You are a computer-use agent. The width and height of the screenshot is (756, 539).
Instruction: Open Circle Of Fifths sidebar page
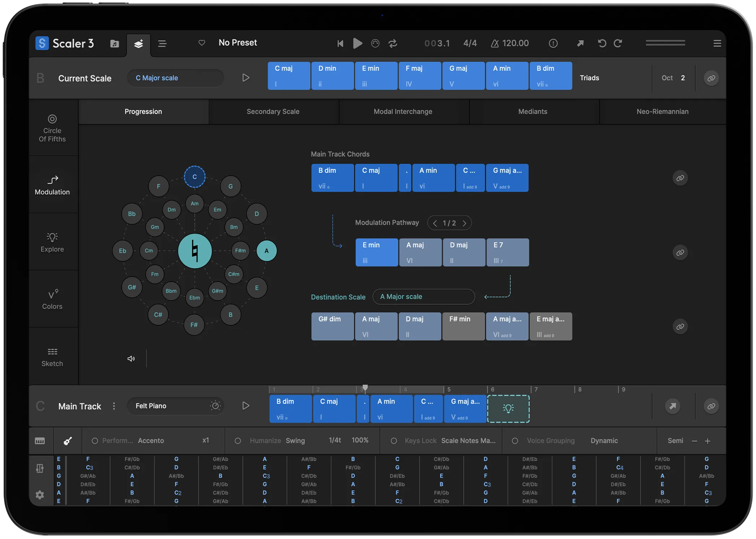coord(52,128)
